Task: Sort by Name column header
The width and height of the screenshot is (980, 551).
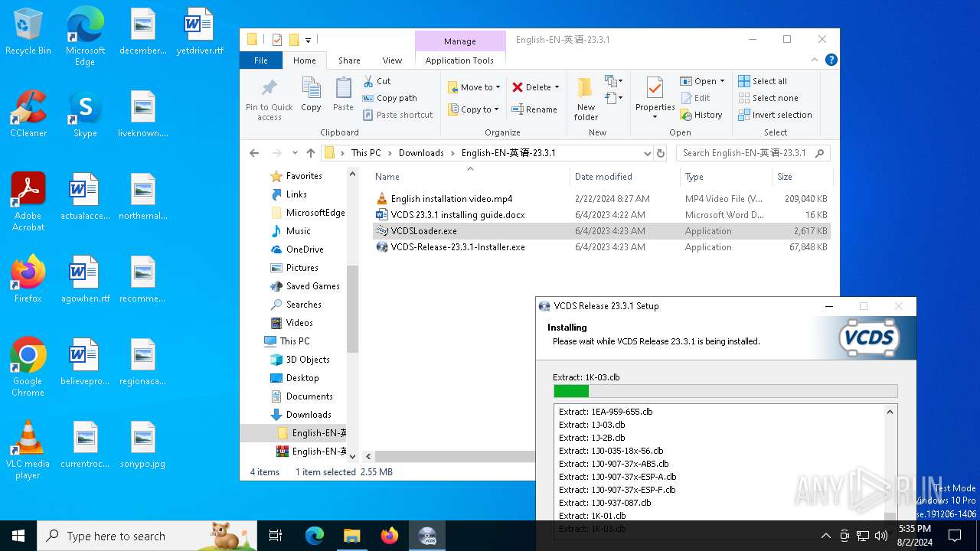Action: click(x=470, y=177)
